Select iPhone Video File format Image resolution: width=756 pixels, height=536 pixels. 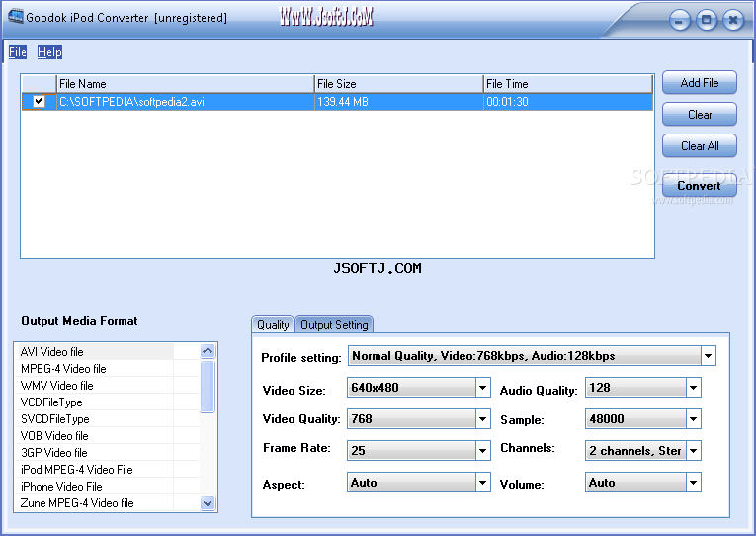pyautogui.click(x=96, y=487)
